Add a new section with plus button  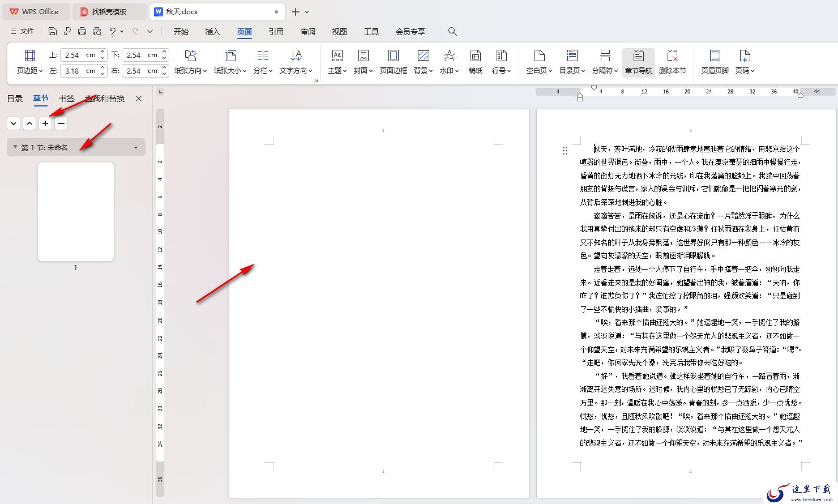45,123
